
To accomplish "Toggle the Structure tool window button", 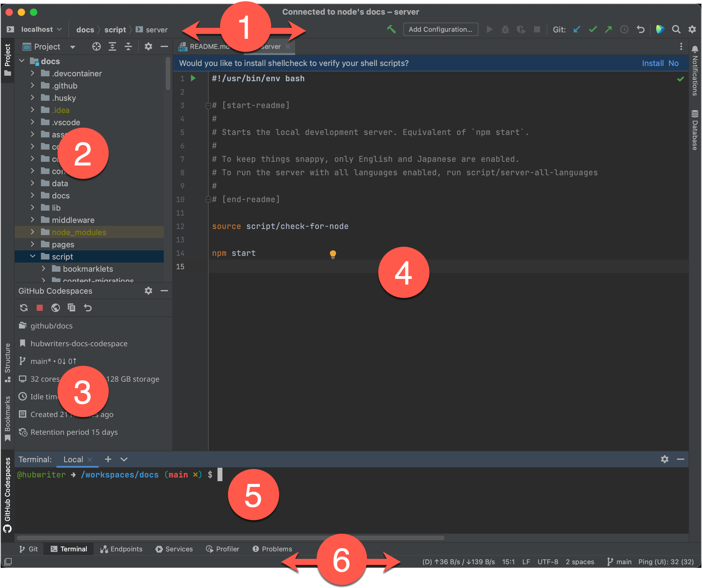I will coord(7,362).
